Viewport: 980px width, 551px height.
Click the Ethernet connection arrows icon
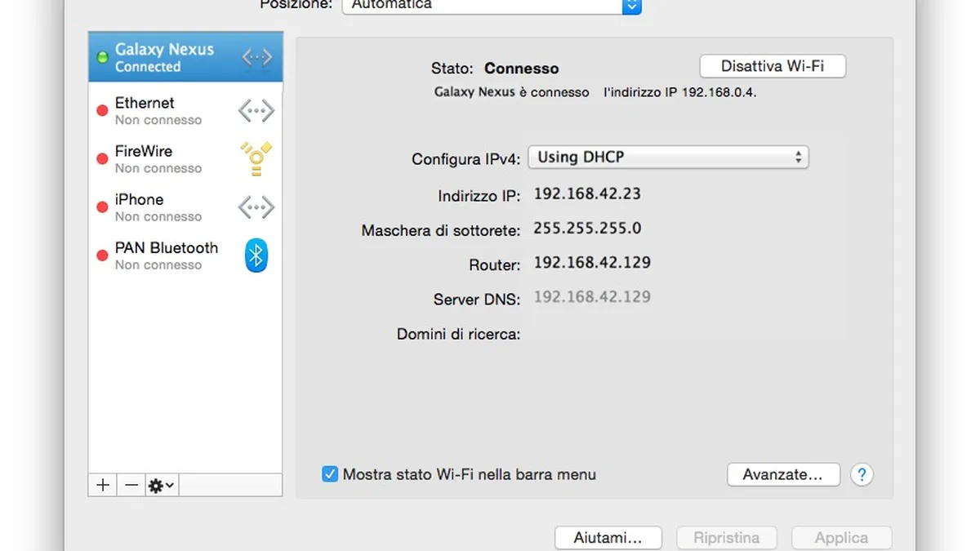[x=256, y=111]
